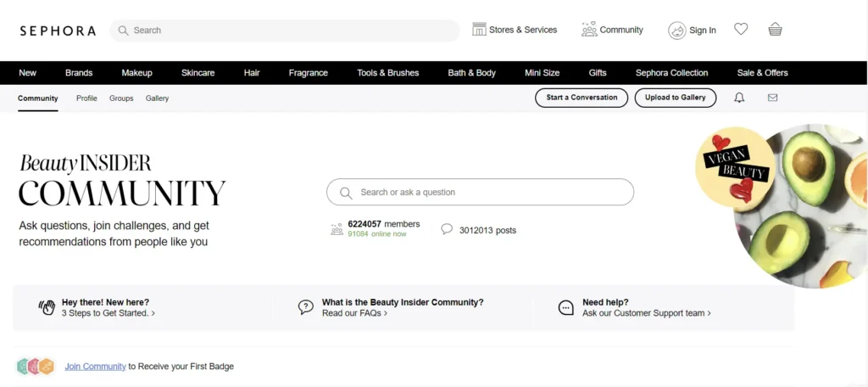This screenshot has width=868, height=387.
Task: Focus the Search or ask a question field
Action: 480,193
